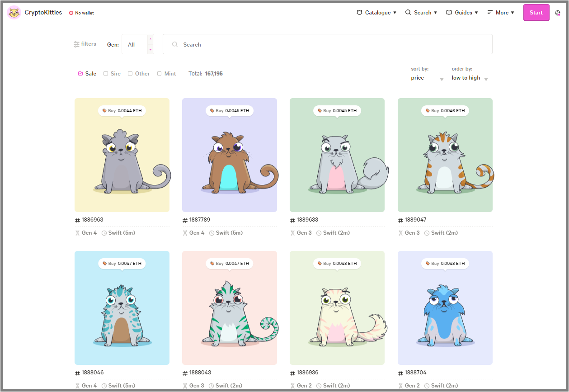Click the CryptoKitties brand name link
Screen dimensions: 569x392
point(43,13)
